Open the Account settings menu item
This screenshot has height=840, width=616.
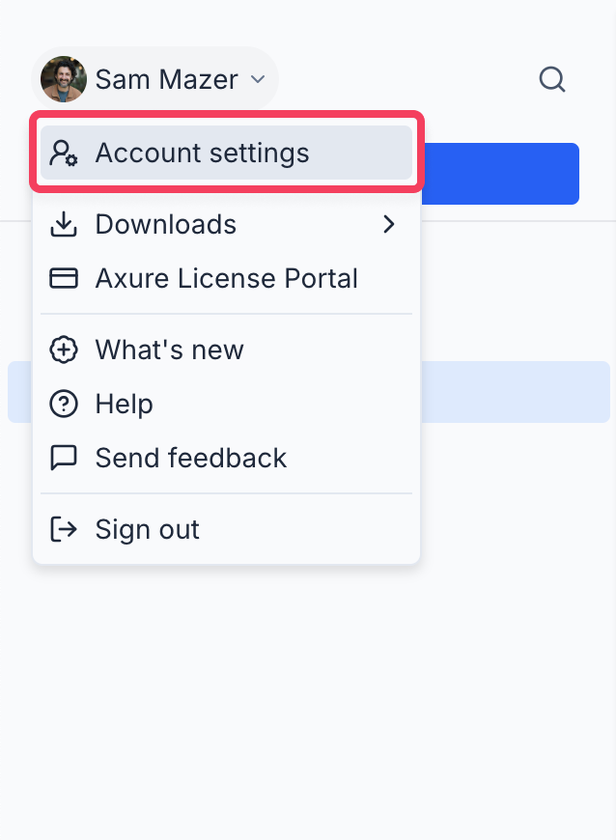202,153
